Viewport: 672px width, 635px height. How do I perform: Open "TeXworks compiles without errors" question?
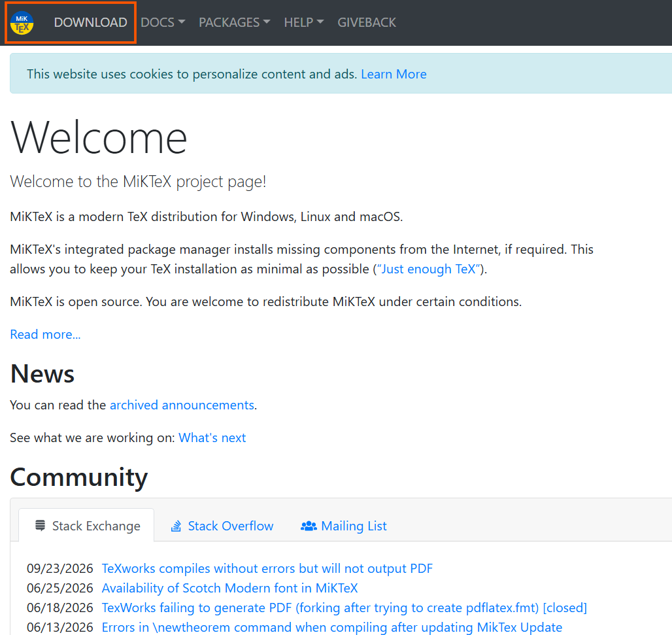point(267,568)
